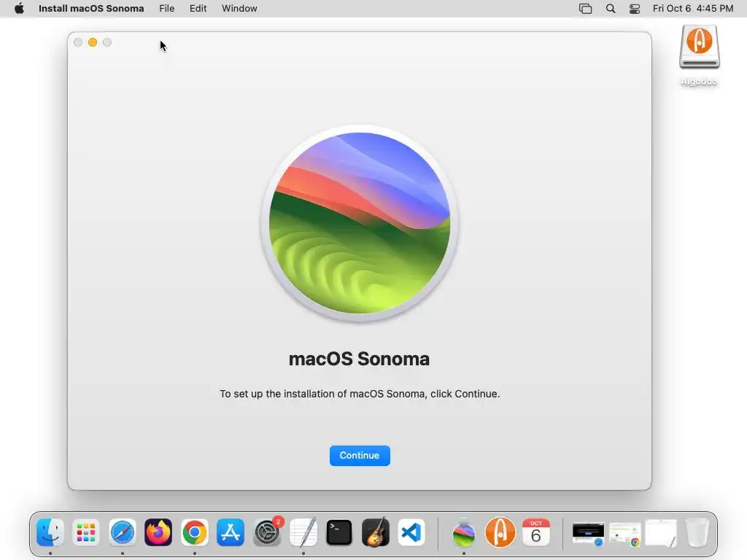747x560 pixels.
Task: Open Control Center in menu bar
Action: (635, 9)
